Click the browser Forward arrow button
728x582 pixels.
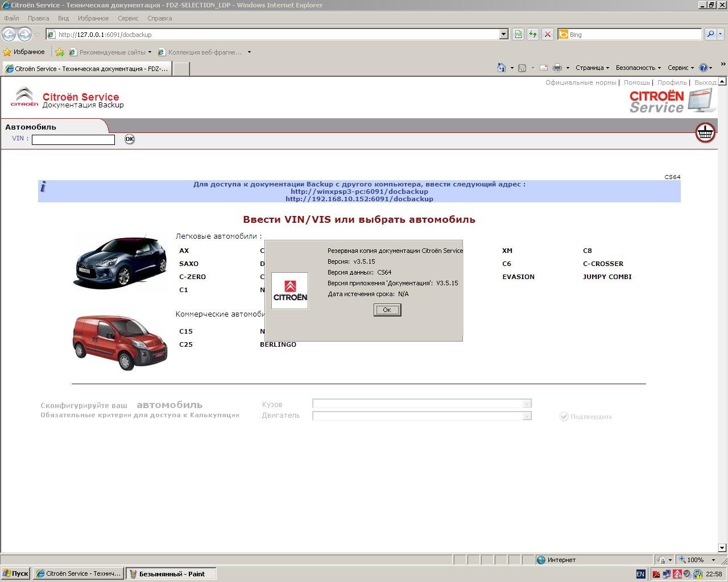click(24, 34)
